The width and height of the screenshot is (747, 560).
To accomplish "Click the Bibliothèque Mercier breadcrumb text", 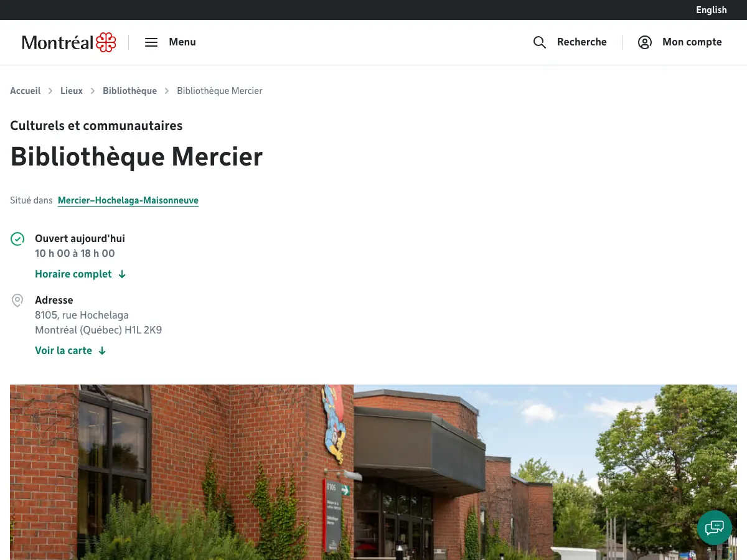I will pos(220,91).
